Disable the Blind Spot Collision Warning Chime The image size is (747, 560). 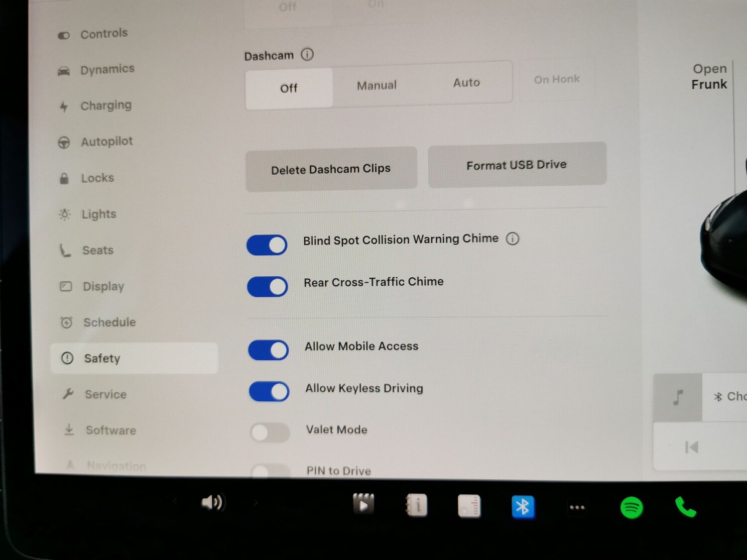(x=267, y=245)
